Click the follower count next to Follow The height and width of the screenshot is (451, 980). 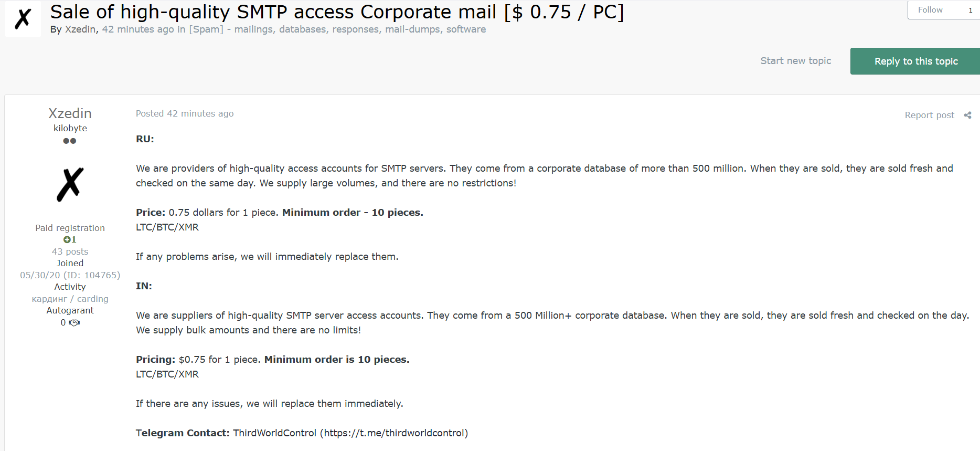pos(971,10)
